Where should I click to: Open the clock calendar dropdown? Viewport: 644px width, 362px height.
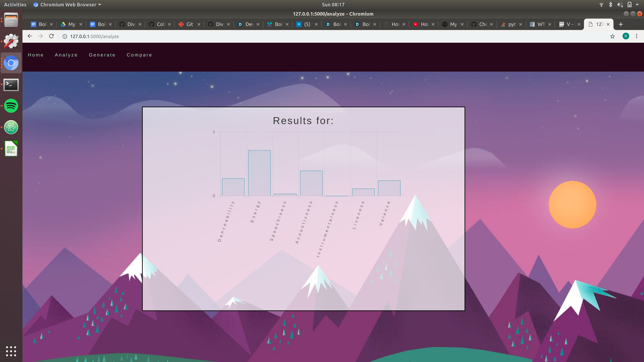click(x=333, y=5)
